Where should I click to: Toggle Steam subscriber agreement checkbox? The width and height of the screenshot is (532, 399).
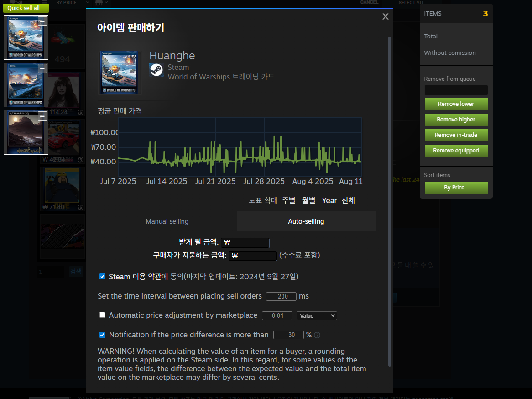[x=102, y=276]
